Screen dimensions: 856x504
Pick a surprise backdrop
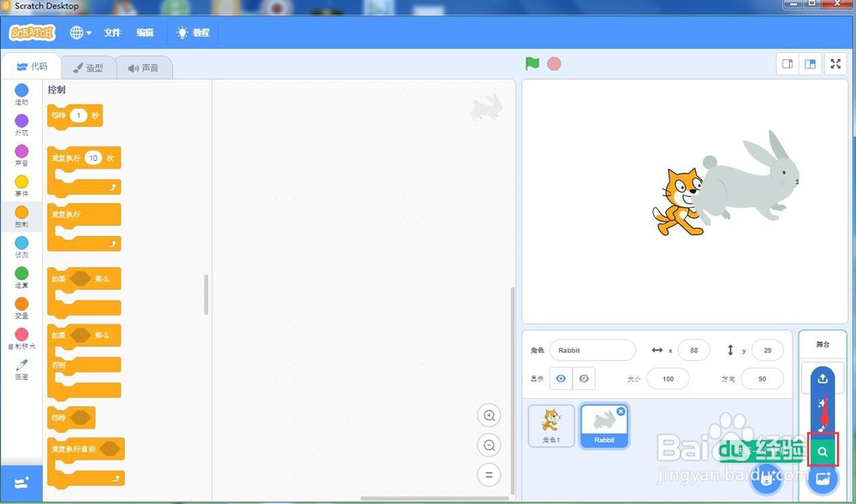823,404
